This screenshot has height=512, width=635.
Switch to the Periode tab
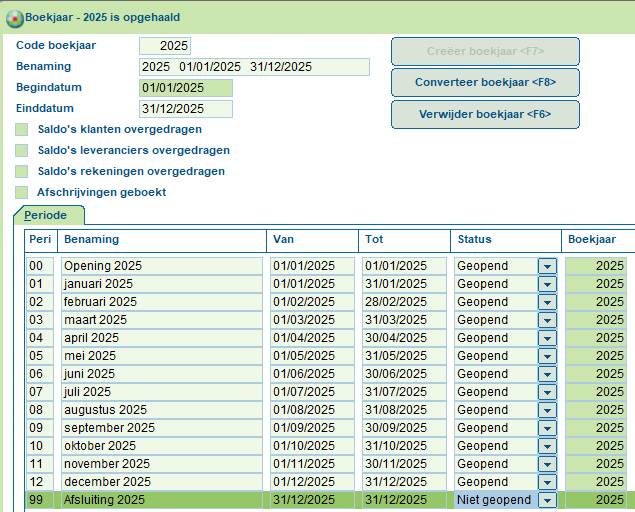[48, 215]
